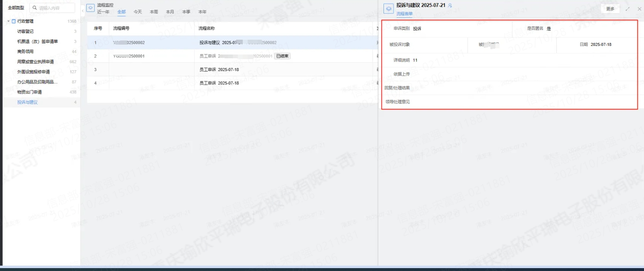The width and height of the screenshot is (644, 271).
Task: Click the search magnifier icon in sidebar
Action: click(35, 8)
